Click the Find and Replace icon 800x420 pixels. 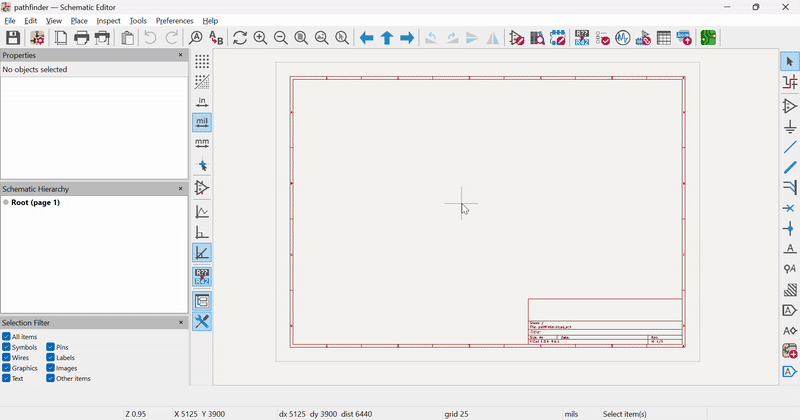pos(216,38)
